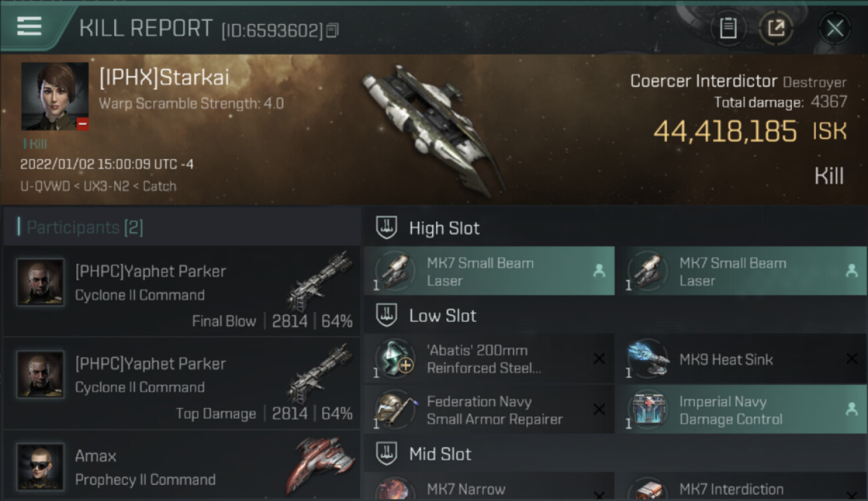
Task: Share the kill report via export icon
Action: click(776, 28)
